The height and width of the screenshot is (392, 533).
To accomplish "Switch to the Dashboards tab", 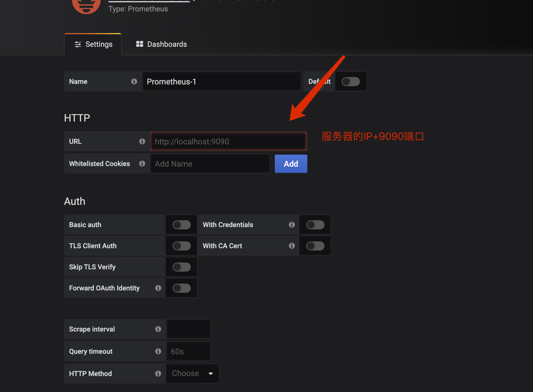I will (x=161, y=44).
